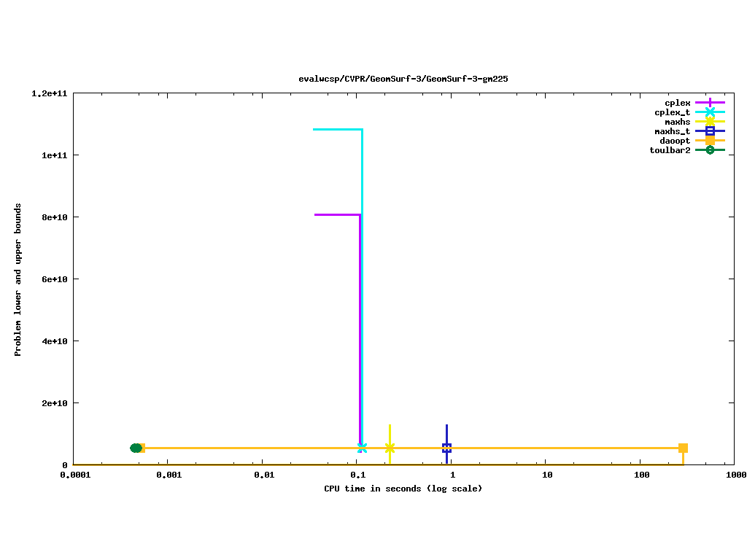Select the daoopt legend text

[675, 141]
